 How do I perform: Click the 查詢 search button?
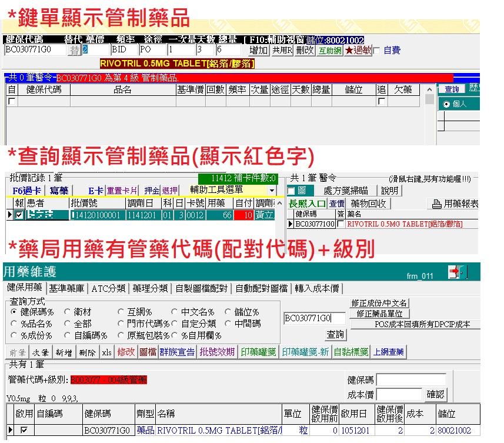335,334
